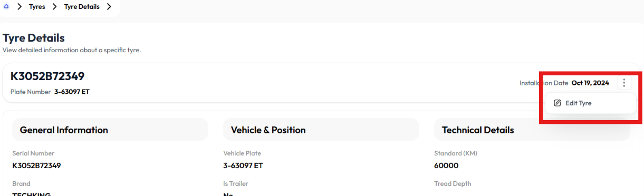Click the home icon in breadcrumb

click(6, 7)
